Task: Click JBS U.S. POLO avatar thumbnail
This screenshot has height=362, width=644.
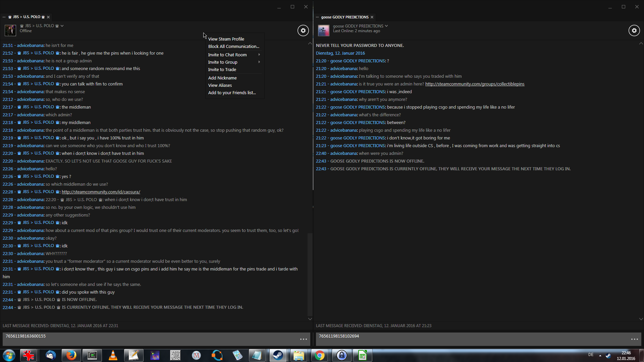Action: point(10,30)
